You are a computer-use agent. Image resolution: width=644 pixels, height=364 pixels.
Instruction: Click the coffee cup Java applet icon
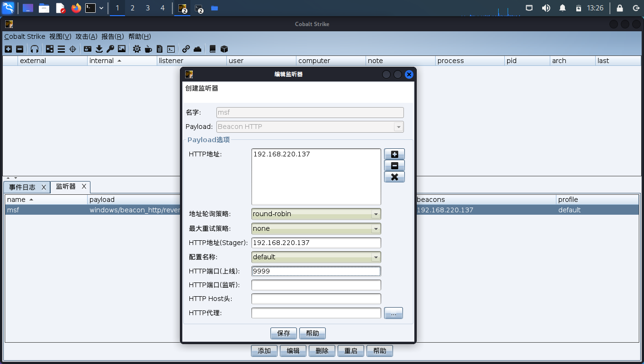[x=148, y=49]
